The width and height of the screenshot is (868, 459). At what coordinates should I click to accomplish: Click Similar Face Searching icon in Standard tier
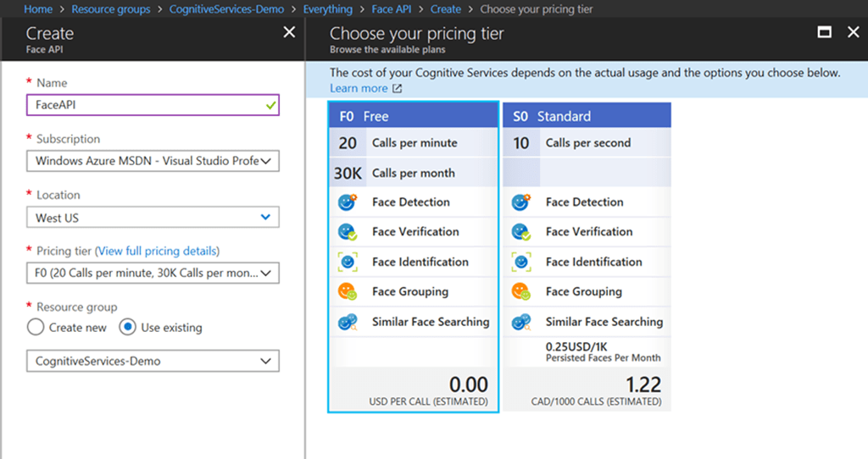[521, 323]
